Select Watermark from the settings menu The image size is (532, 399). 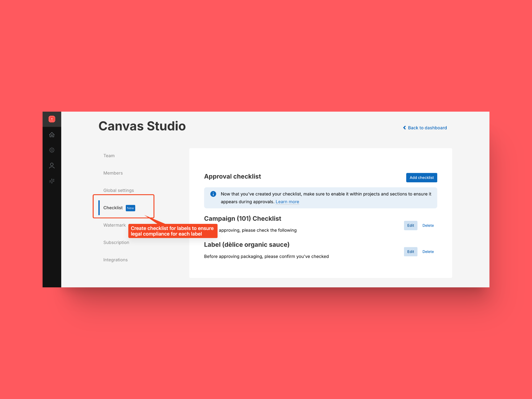[x=114, y=225]
